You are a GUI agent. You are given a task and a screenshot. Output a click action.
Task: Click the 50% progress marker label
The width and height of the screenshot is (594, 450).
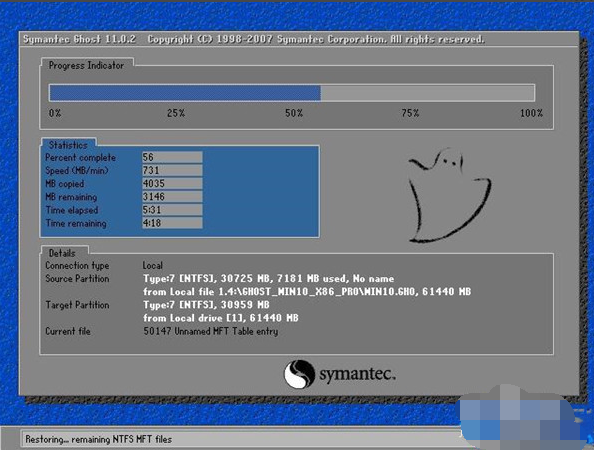(294, 113)
